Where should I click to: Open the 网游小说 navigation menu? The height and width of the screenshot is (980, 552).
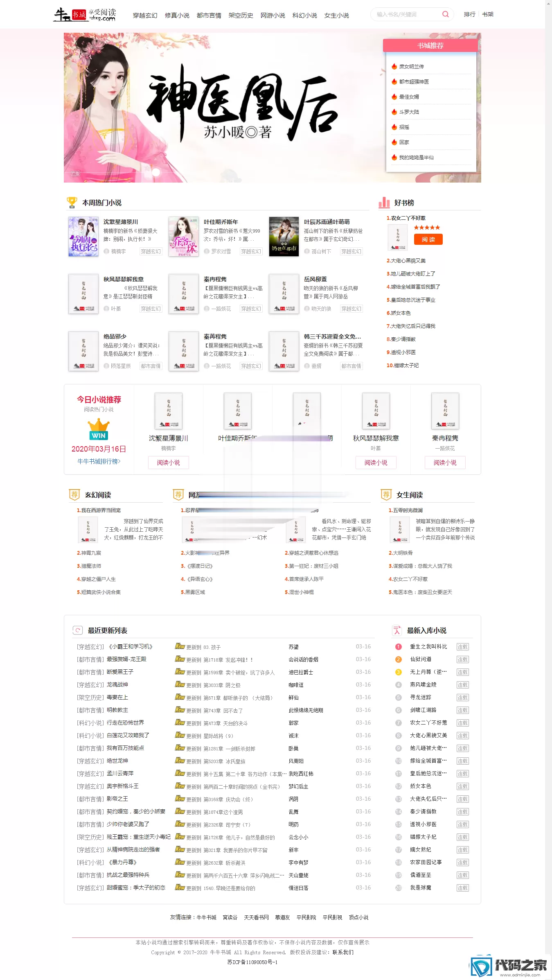(x=273, y=16)
